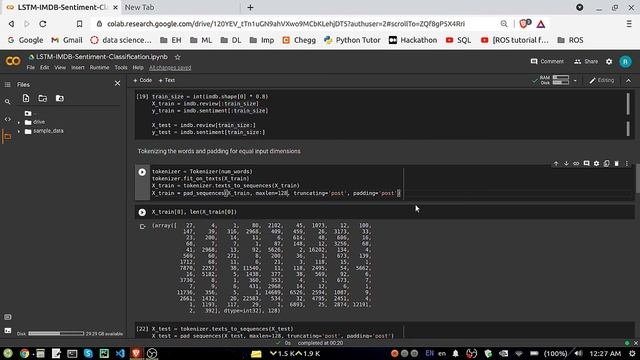Open the notifications bell in tray
This screenshot has width=640, height=360.
(456, 353)
